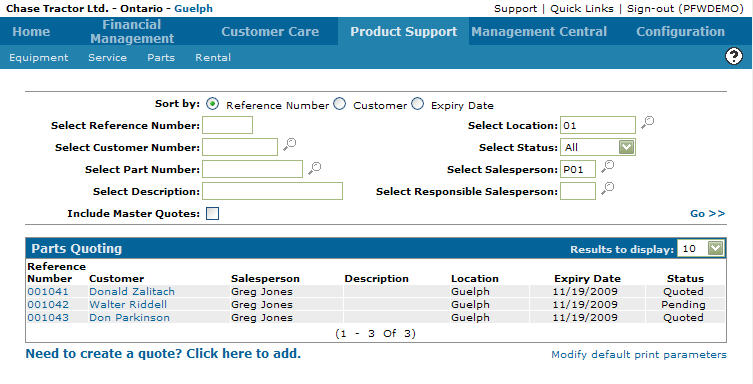Screen dimensions: 753x384
Task: Open the Customer Care tab
Action: pyautogui.click(x=270, y=32)
